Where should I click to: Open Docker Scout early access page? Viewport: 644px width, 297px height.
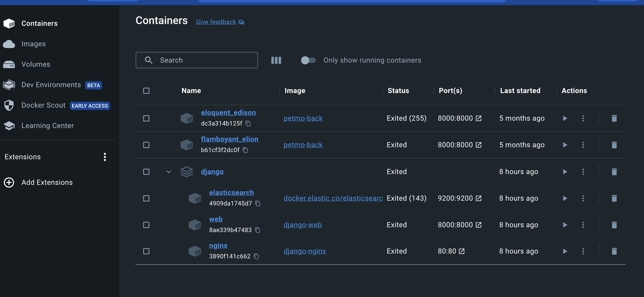tap(43, 105)
